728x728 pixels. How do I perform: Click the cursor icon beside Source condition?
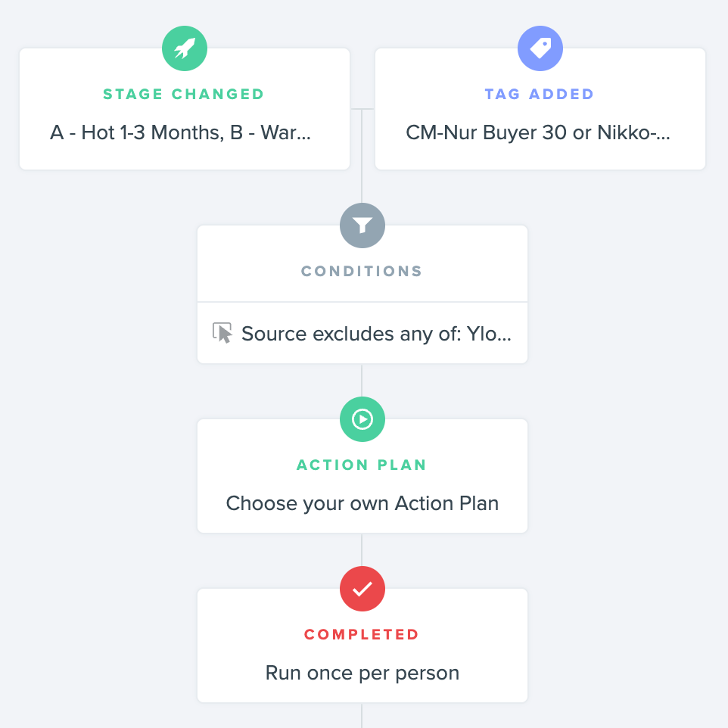click(222, 333)
